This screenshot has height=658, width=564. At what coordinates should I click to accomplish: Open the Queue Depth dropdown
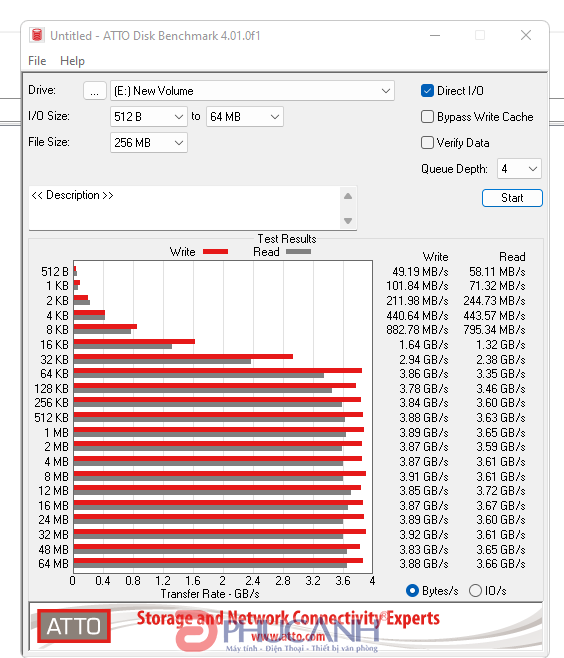click(519, 169)
